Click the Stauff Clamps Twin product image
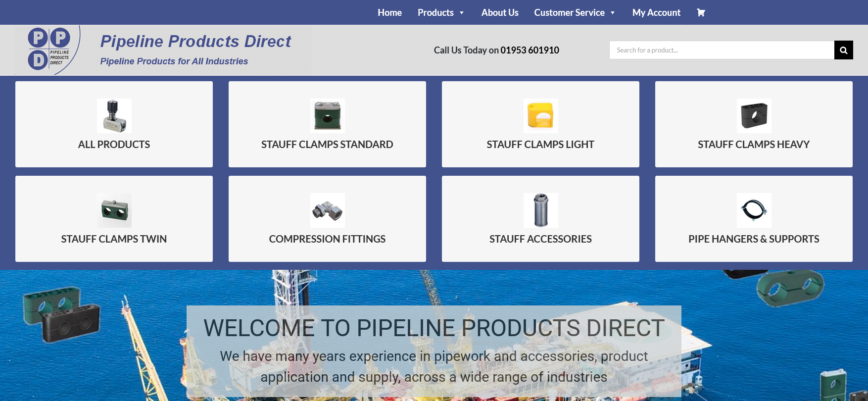The height and width of the screenshot is (401, 868). [x=114, y=210]
